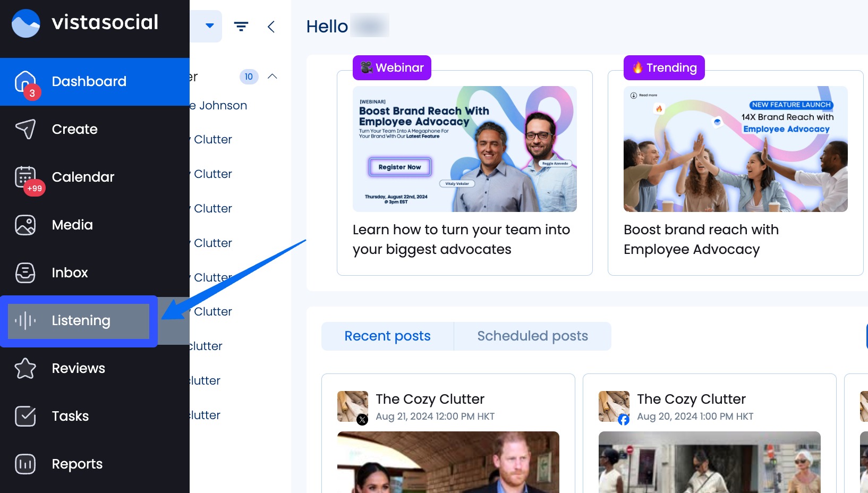This screenshot has height=493, width=868.
Task: Collapse the profile group with 10 badge
Action: pos(273,76)
